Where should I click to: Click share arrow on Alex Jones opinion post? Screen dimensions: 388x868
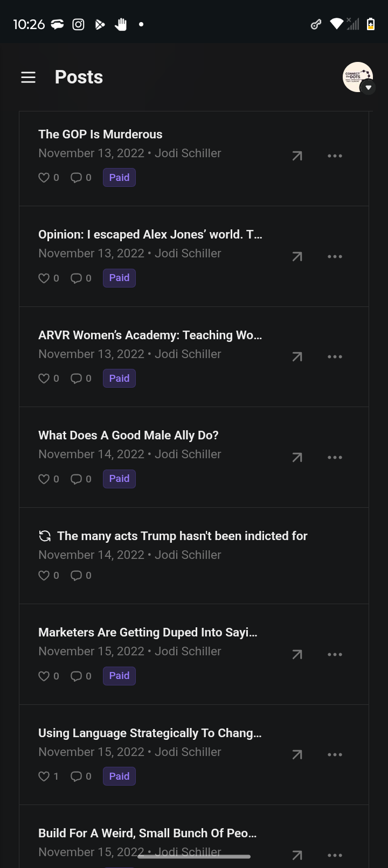click(297, 256)
